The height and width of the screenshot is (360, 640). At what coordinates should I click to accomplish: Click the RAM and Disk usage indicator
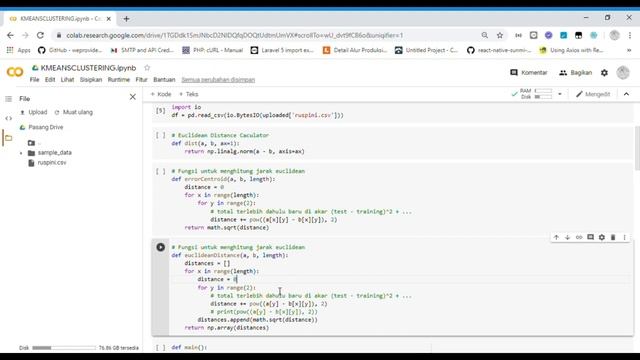tap(536, 94)
